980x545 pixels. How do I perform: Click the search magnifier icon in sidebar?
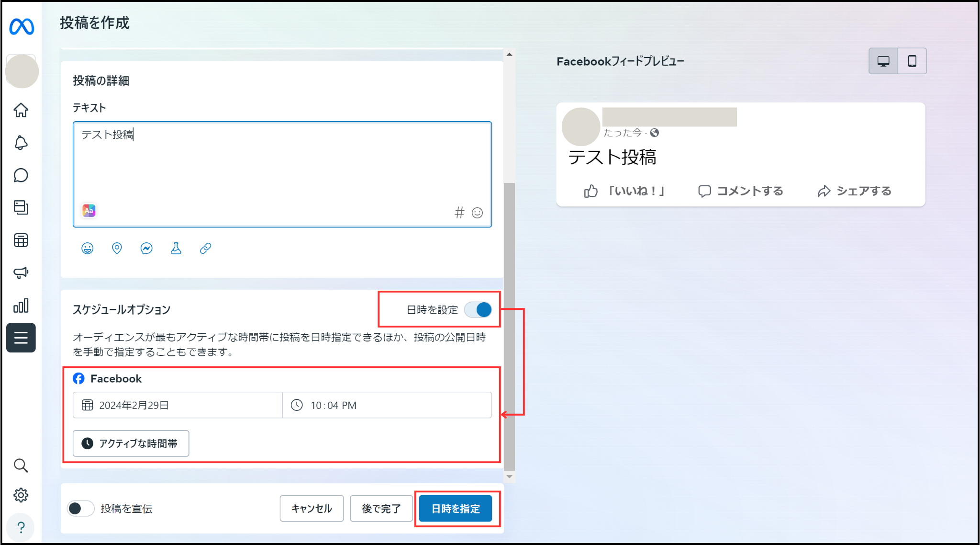point(21,465)
